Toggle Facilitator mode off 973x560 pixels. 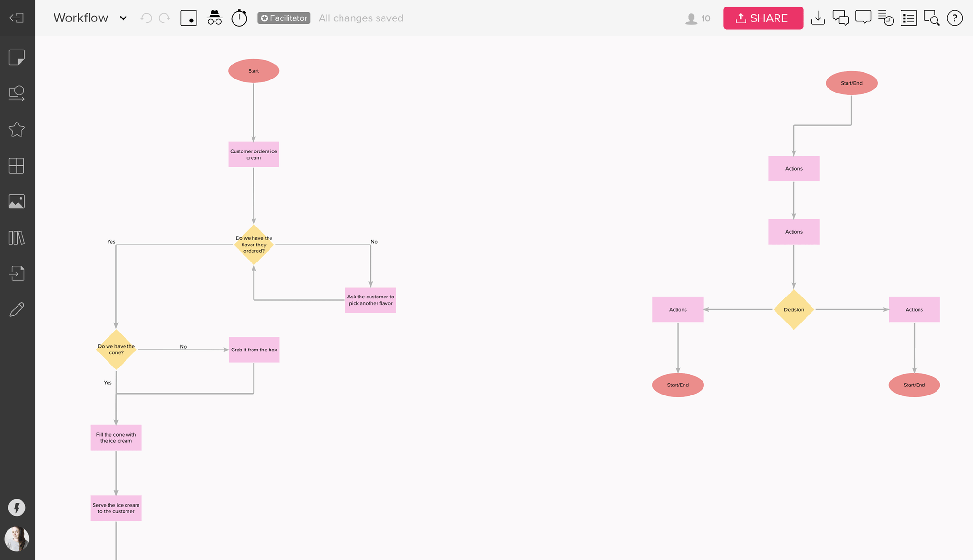click(284, 18)
